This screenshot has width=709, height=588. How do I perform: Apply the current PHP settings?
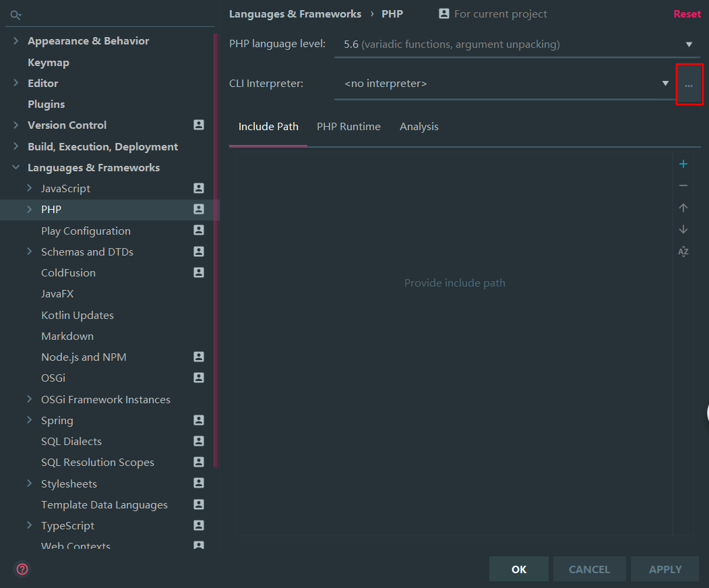[665, 568]
